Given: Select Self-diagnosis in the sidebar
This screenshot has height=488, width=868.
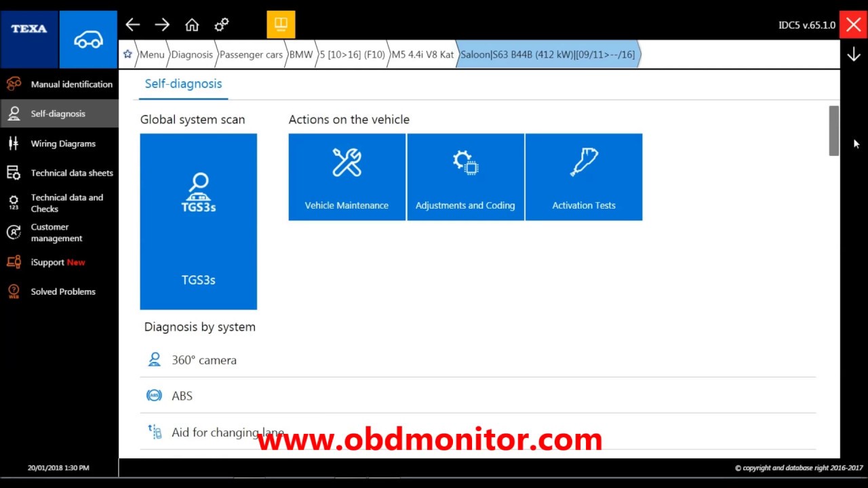Looking at the screenshot, I should click(x=59, y=113).
